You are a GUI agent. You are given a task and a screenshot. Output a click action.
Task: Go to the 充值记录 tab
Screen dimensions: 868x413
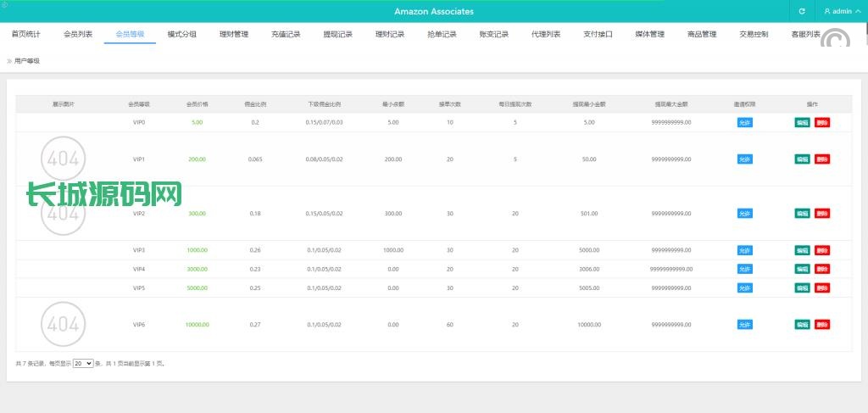[286, 35]
